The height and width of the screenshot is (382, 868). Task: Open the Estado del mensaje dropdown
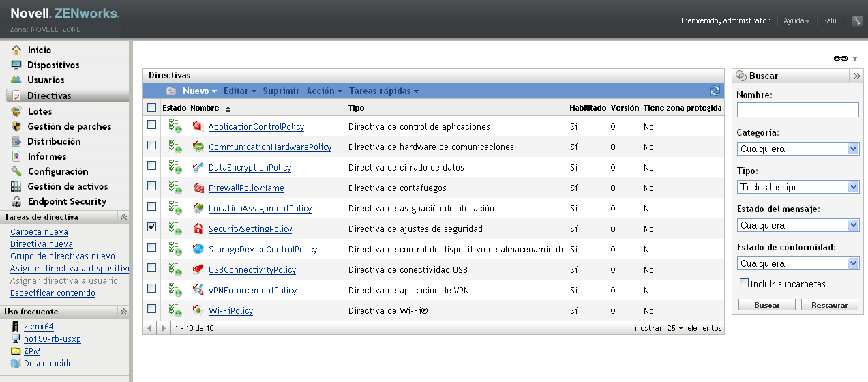point(798,225)
